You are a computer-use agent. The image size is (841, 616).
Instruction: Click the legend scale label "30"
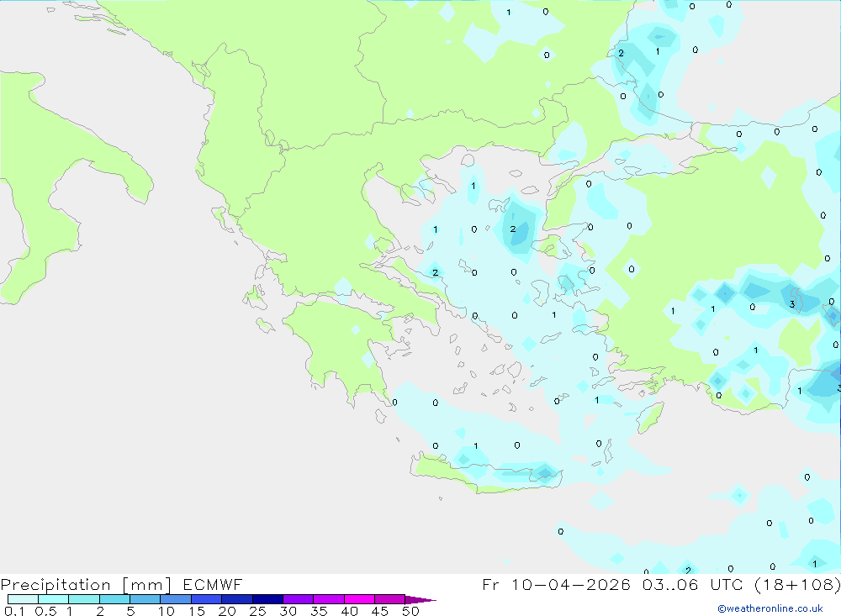(288, 611)
